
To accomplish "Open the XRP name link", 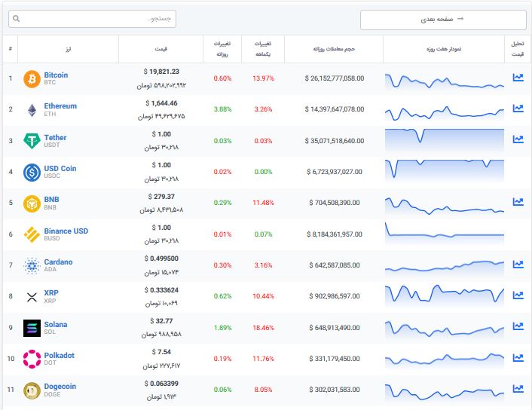I will point(51,292).
